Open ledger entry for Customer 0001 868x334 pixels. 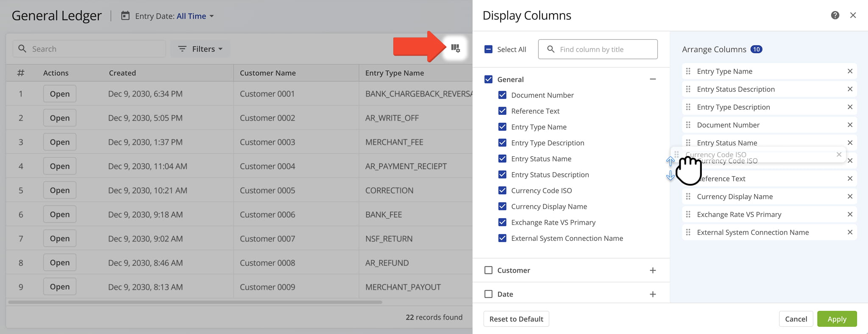coord(60,94)
